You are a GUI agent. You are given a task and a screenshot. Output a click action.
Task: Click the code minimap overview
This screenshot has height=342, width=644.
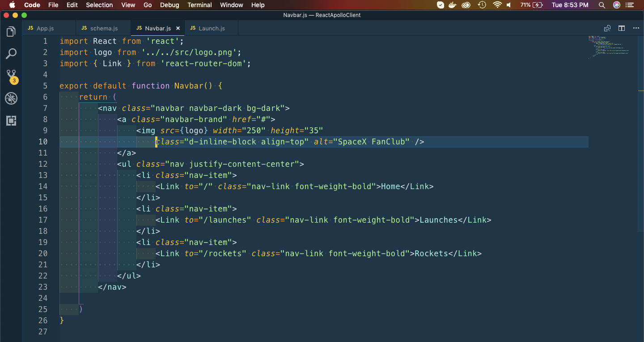pos(608,46)
